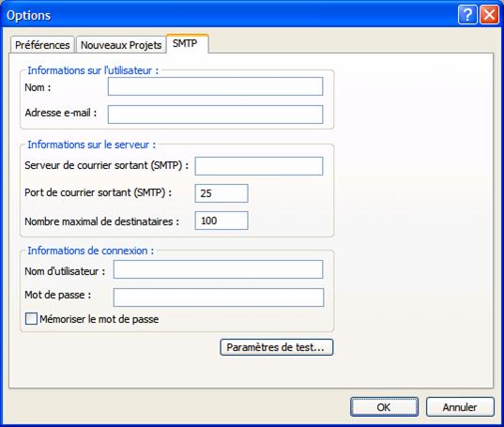
Task: Cancel with the Annuler button
Action: pos(460,406)
